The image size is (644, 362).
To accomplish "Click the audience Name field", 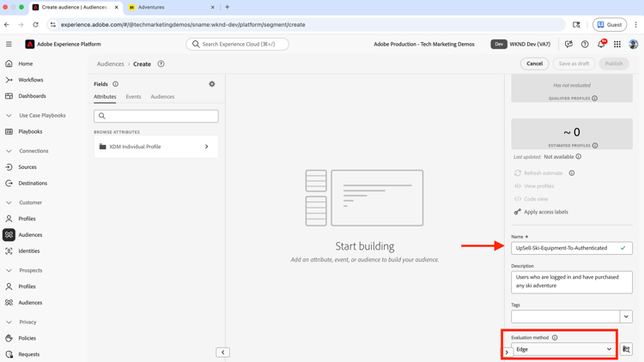I will pyautogui.click(x=571, y=248).
